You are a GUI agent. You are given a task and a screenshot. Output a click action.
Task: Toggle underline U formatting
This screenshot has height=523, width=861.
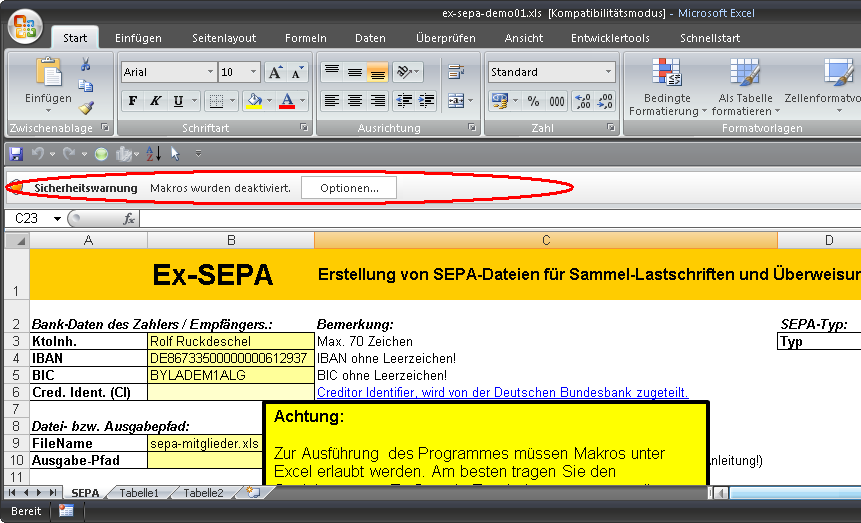point(178,101)
